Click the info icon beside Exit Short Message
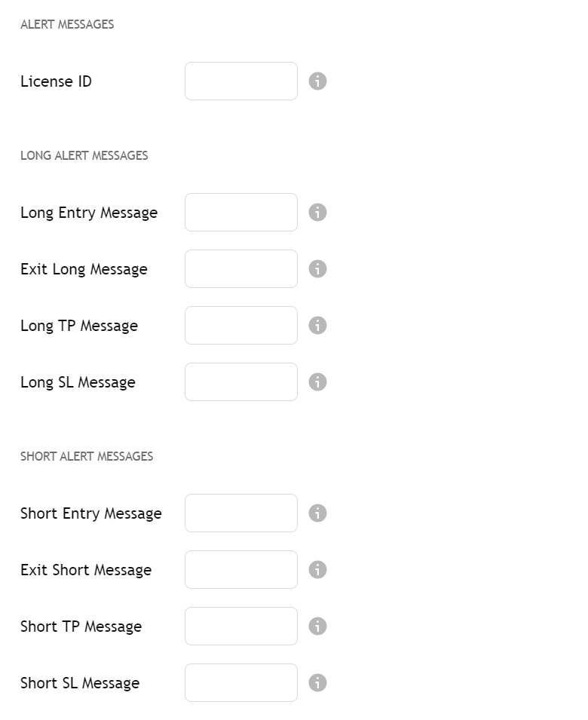Screen dimensions: 588x720 point(317,569)
